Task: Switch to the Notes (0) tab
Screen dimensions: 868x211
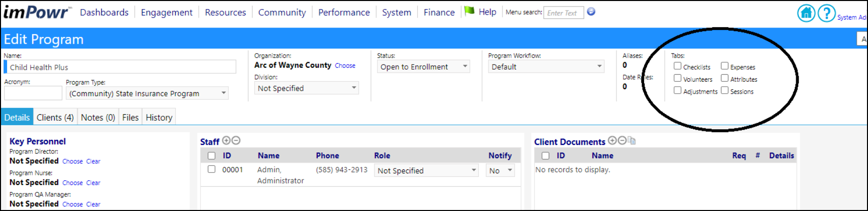Action: point(98,117)
